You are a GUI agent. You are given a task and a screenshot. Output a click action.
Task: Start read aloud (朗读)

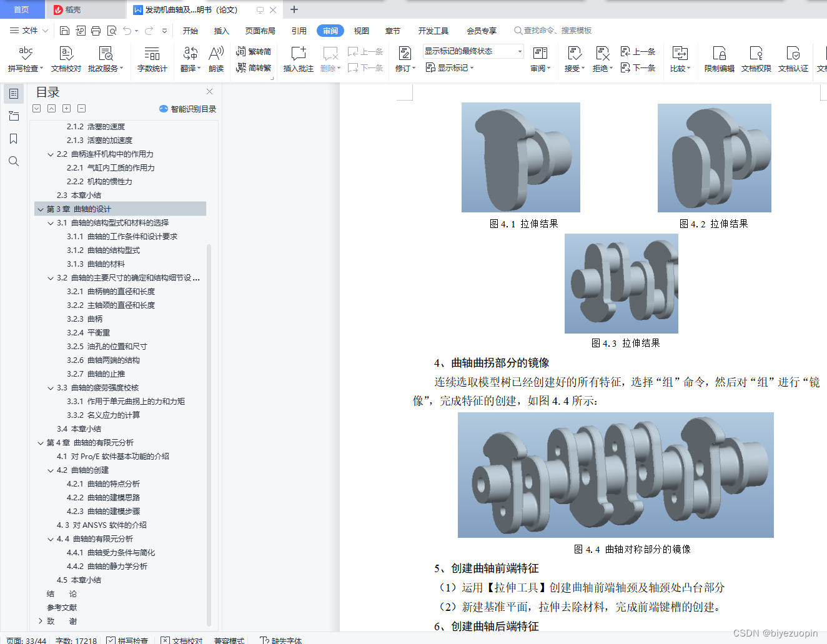click(x=216, y=59)
